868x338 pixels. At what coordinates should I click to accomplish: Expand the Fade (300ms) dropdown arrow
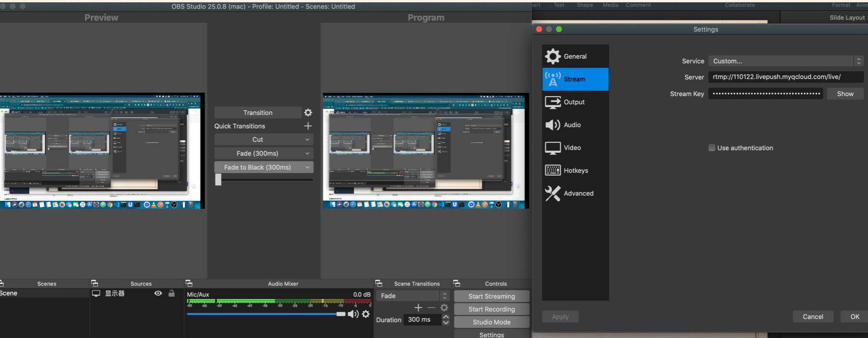coord(307,153)
